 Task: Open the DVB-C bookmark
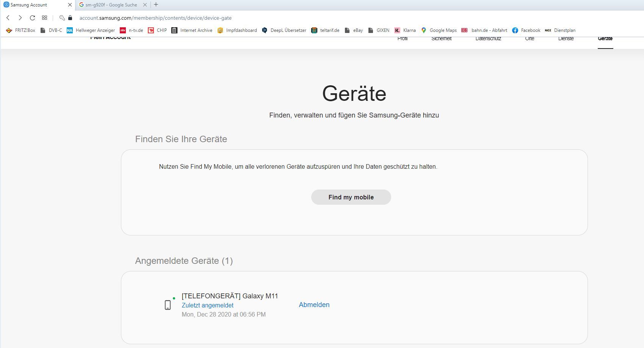coord(51,30)
